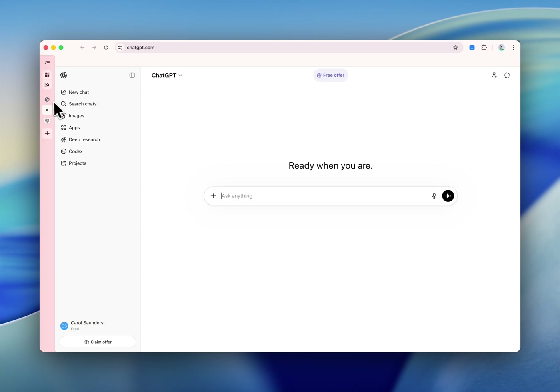Expand the ChatGPT model selector dropdown
The image size is (560, 392).
167,75
